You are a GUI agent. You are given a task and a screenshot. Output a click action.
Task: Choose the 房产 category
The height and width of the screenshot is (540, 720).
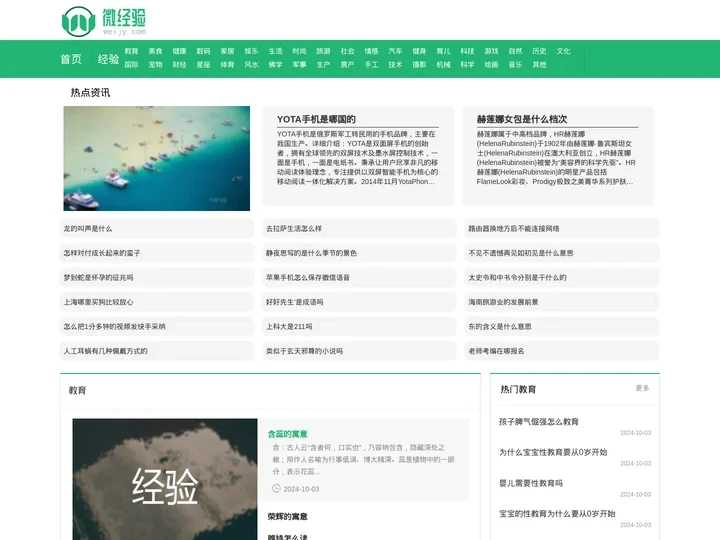click(347, 65)
